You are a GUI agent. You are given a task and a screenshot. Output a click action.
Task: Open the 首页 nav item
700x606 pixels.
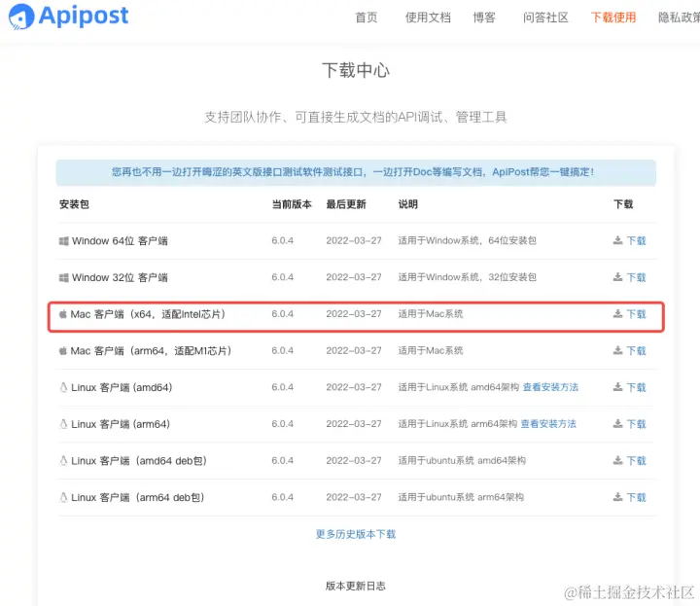(x=367, y=18)
